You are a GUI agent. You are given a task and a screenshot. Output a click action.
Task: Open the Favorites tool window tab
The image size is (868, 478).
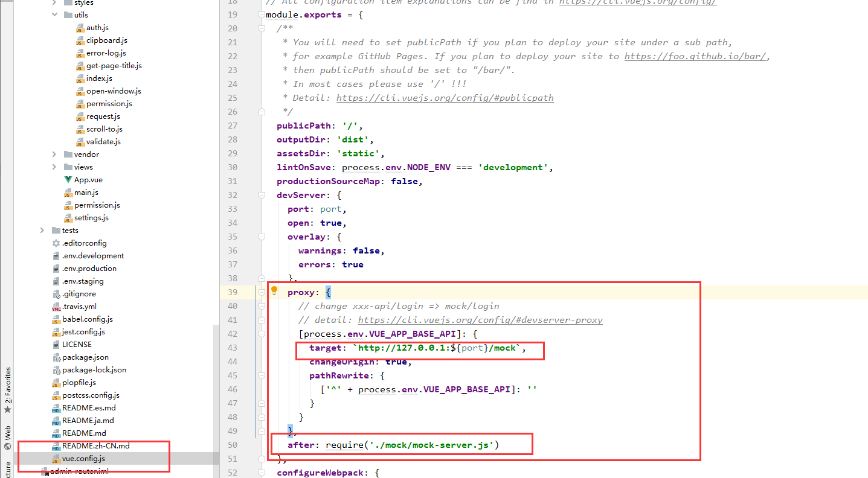(x=8, y=384)
